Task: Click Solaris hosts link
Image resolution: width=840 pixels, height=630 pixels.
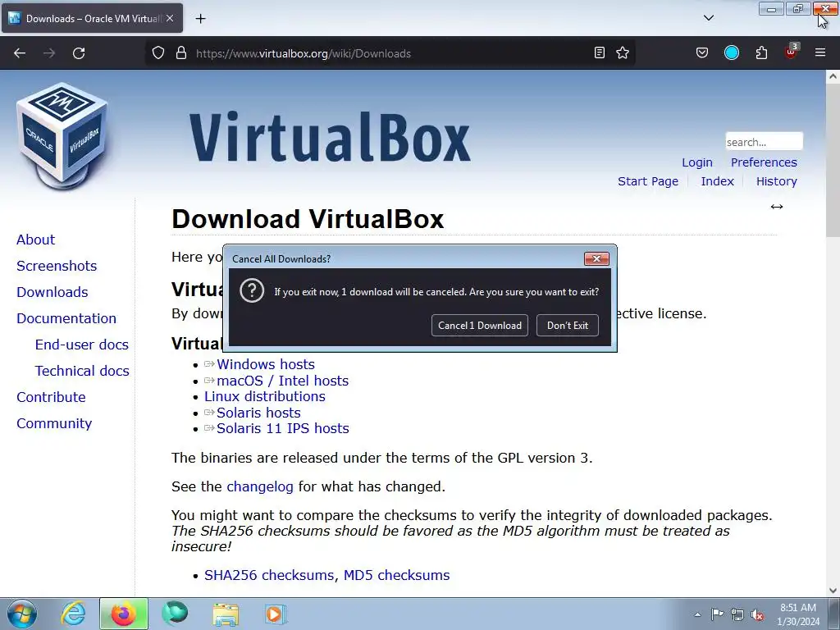Action: pos(258,413)
